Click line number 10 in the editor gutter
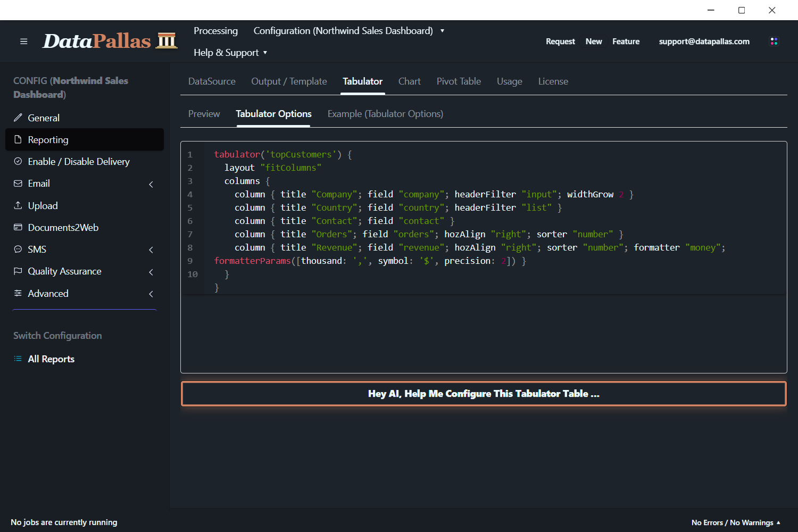798x532 pixels. tap(192, 274)
